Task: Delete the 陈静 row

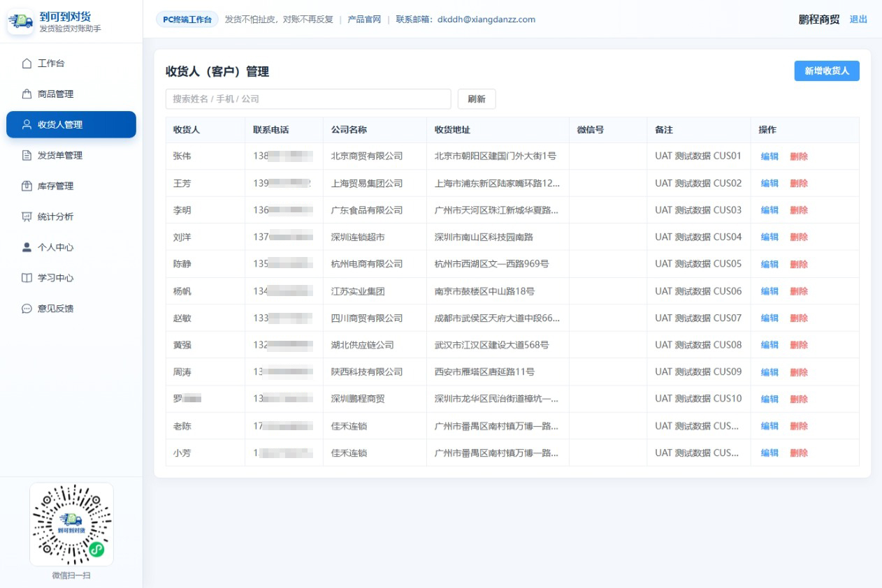Action: click(x=799, y=265)
